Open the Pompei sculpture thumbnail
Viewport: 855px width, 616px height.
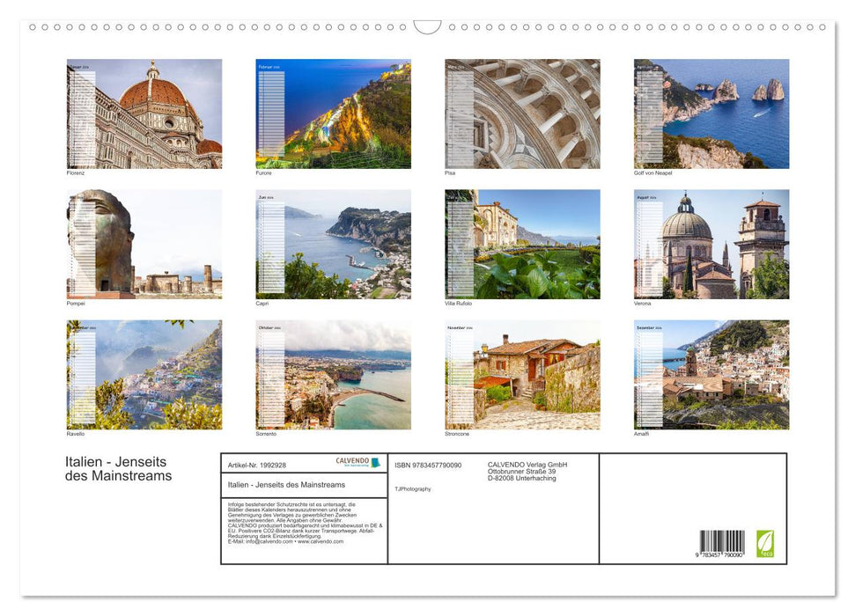(144, 242)
